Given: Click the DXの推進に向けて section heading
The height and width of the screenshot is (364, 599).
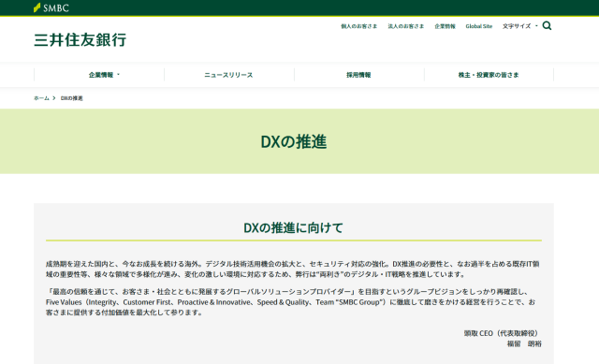Looking at the screenshot, I should tap(293, 227).
